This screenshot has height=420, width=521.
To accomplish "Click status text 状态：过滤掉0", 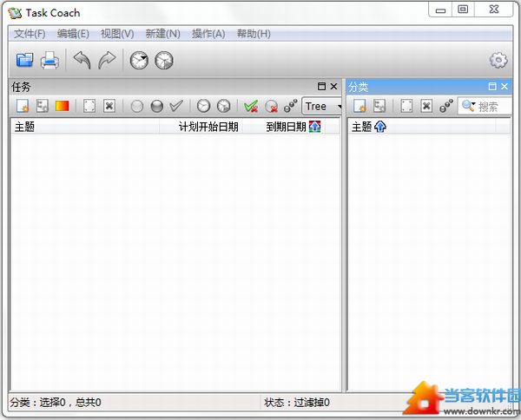I will [x=297, y=403].
